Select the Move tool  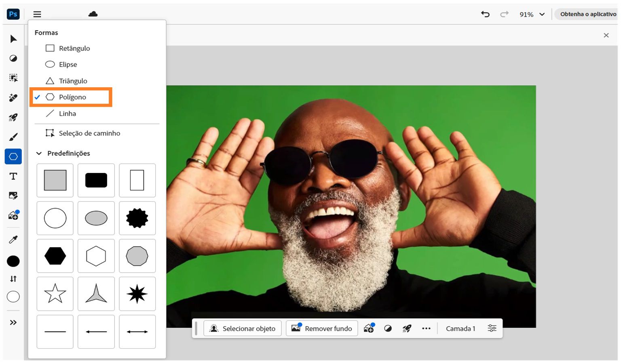[13, 39]
